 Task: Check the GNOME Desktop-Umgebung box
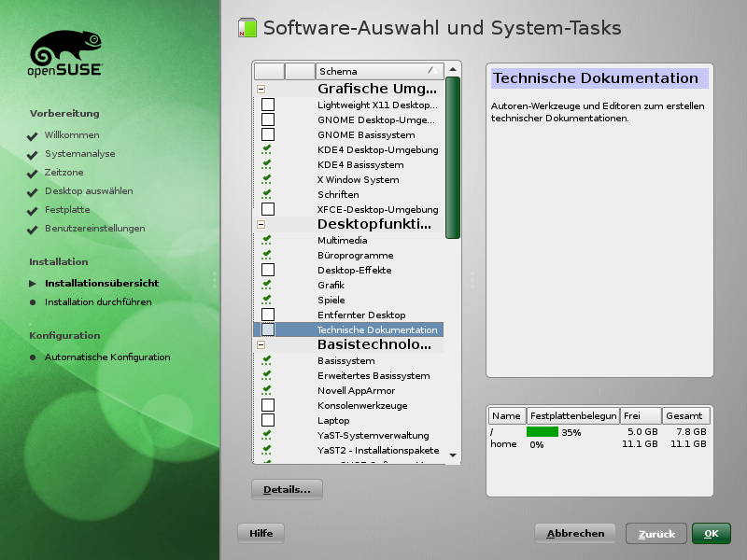tap(268, 119)
